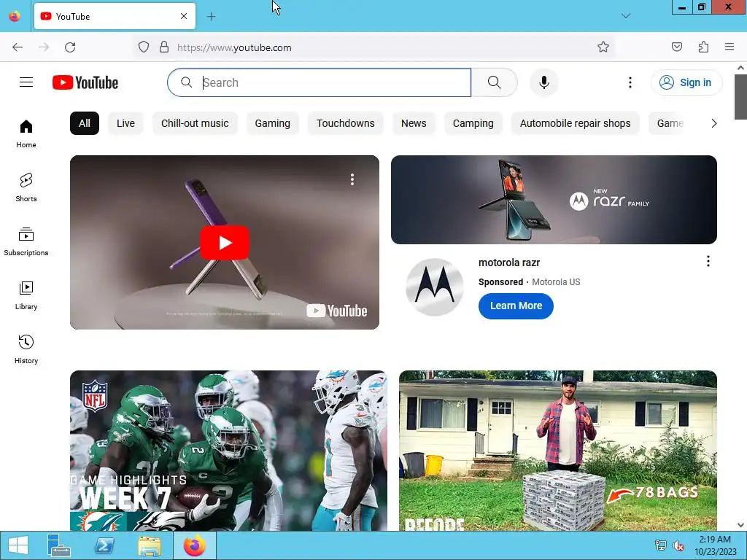747x560 pixels.
Task: Select the Gaming filter chip
Action: tap(273, 123)
